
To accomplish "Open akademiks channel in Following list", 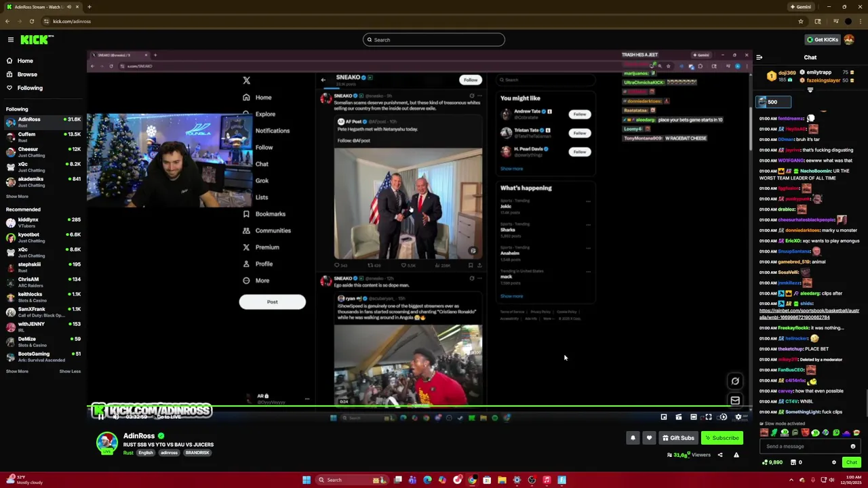I will point(42,182).
